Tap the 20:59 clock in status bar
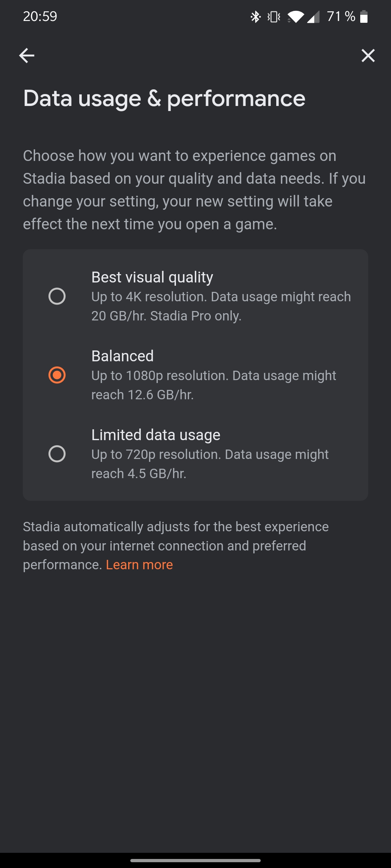This screenshot has width=391, height=868. (x=40, y=17)
